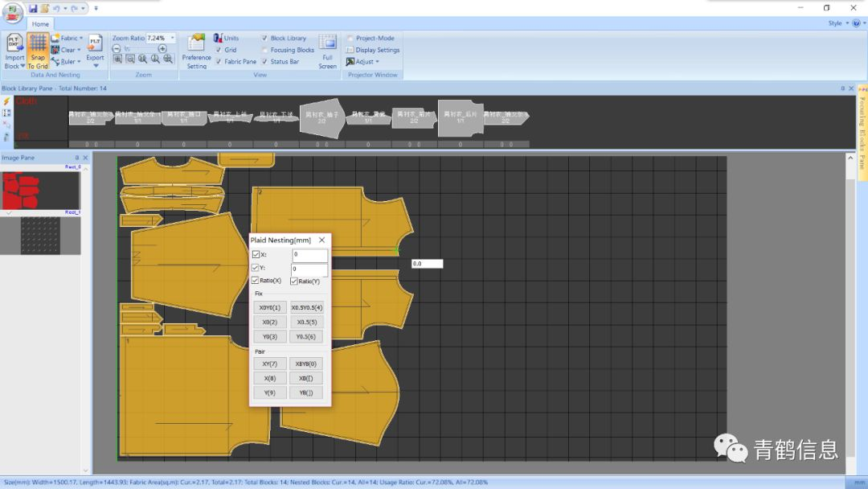Click the zoom in plus icon

tap(162, 49)
